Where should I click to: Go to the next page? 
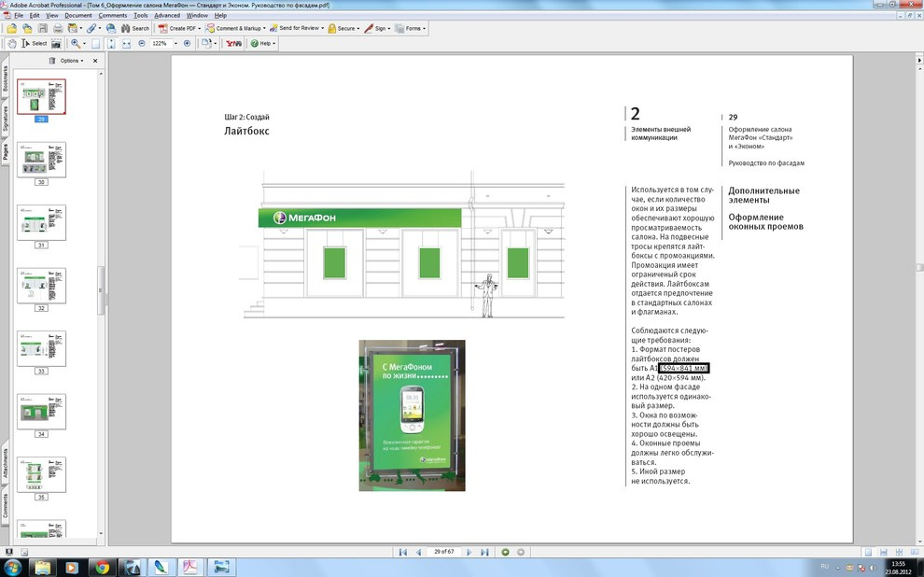[x=469, y=552]
